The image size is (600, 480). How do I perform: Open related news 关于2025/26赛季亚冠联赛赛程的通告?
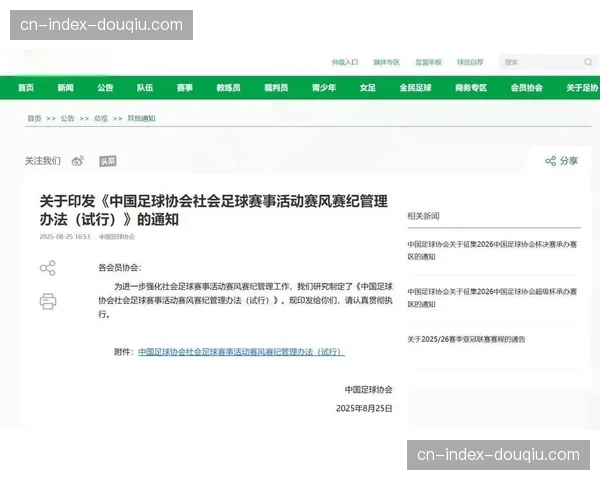point(466,339)
